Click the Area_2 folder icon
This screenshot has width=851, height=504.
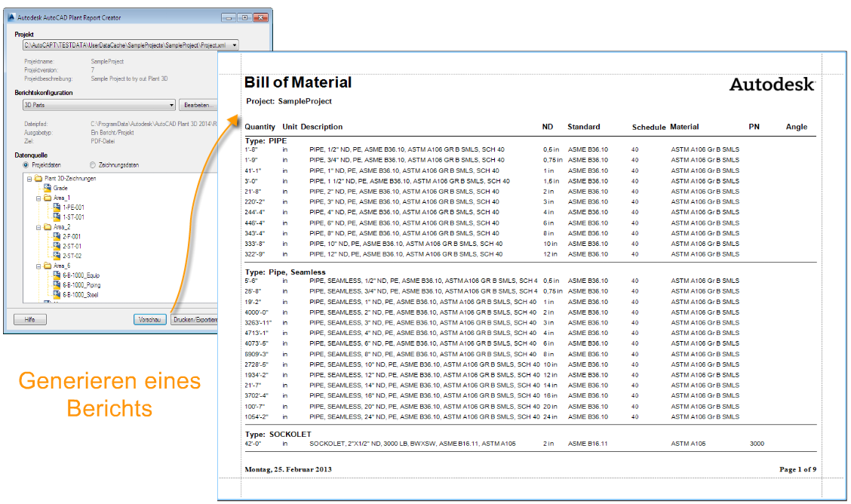48,227
